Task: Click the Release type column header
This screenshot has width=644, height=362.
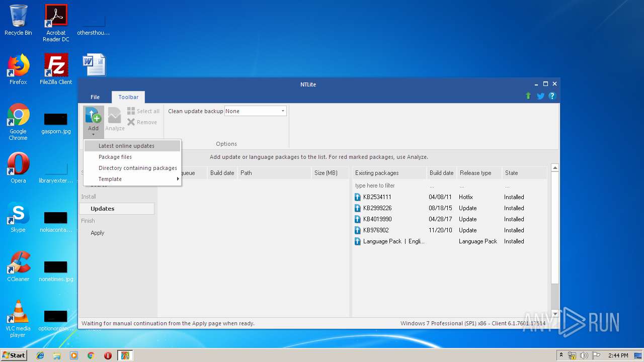Action: click(x=479, y=173)
